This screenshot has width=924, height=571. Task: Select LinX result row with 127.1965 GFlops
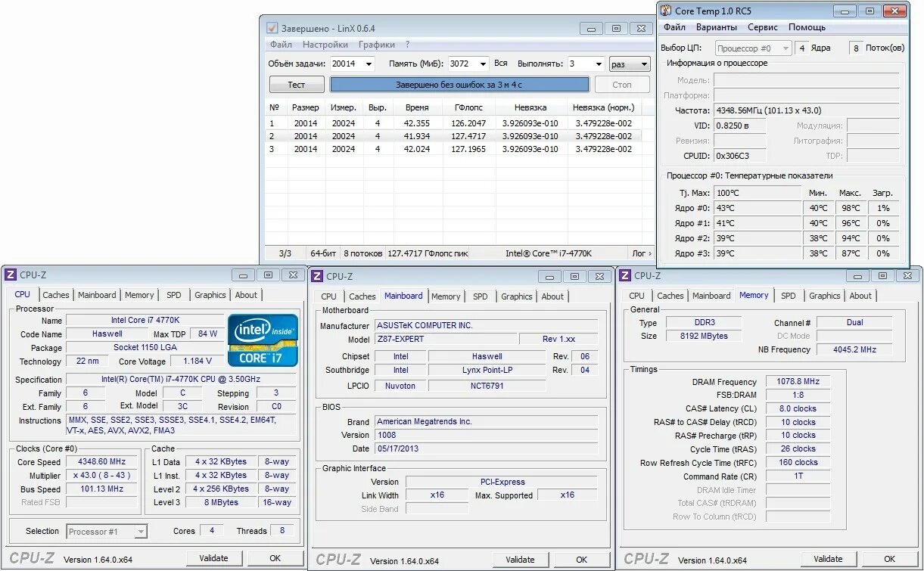pyautogui.click(x=454, y=149)
